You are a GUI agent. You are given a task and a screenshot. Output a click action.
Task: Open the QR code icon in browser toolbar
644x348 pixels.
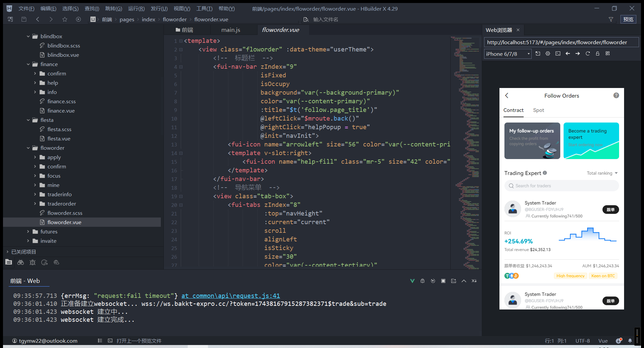pyautogui.click(x=607, y=53)
